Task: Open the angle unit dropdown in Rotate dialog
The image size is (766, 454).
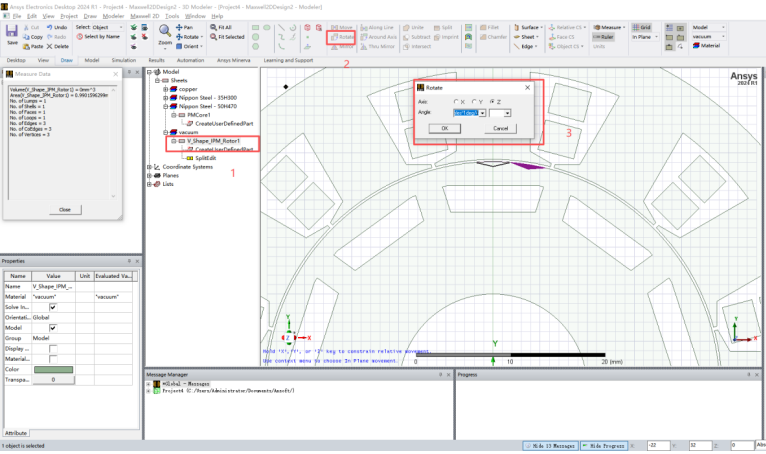Action: coord(507,113)
